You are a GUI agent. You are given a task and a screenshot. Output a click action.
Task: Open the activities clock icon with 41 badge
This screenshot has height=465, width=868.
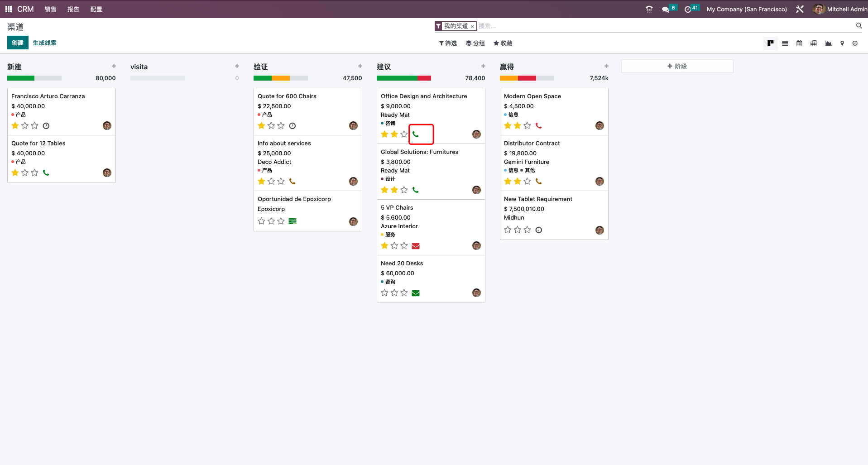[x=691, y=9]
